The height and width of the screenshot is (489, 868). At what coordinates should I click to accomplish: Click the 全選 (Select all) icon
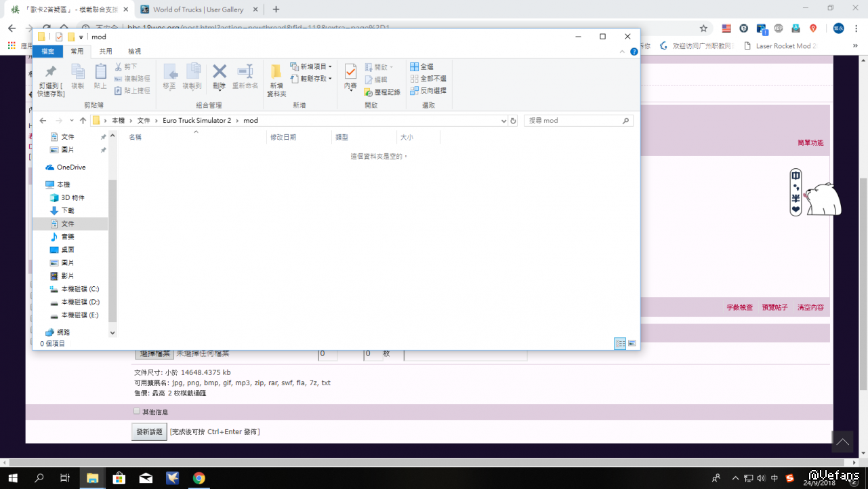(x=414, y=66)
